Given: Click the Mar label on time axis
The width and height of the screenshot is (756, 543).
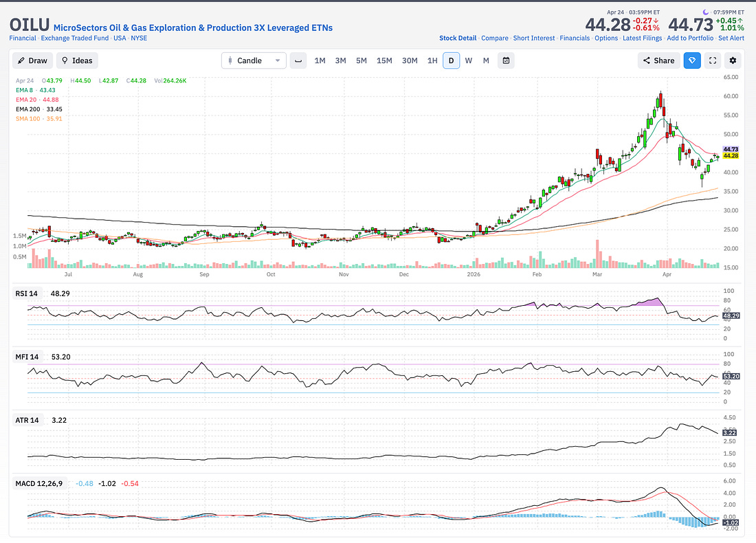Looking at the screenshot, I should pos(597,274).
